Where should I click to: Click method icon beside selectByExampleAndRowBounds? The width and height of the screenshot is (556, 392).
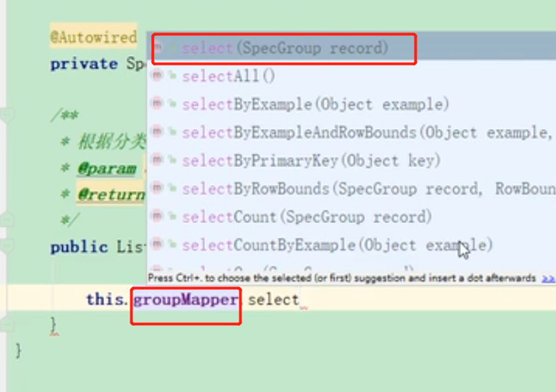pyautogui.click(x=157, y=131)
